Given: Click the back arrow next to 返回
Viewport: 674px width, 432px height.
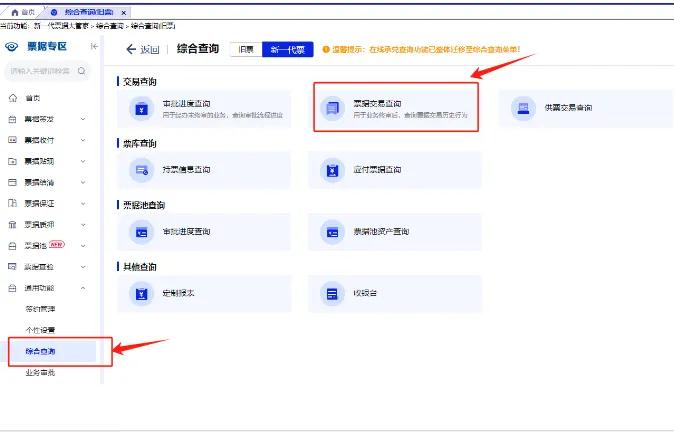Looking at the screenshot, I should point(131,49).
